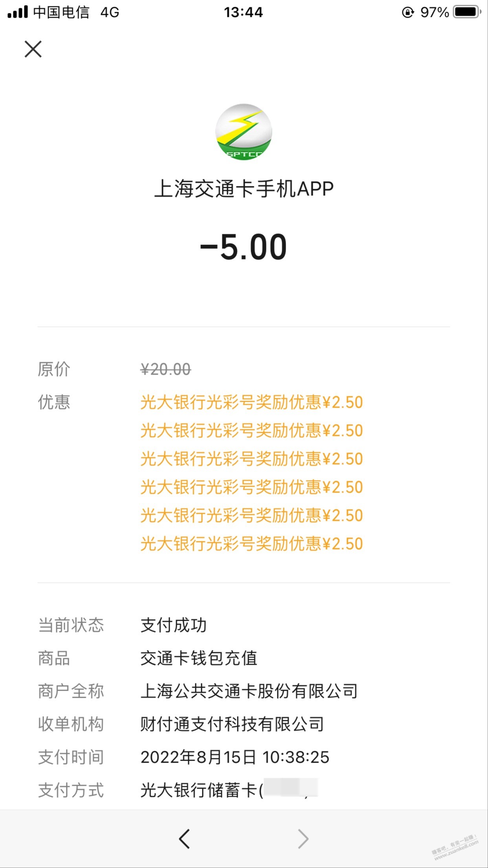
Task: Tap the 13:44 clock in status bar
Action: [243, 12]
